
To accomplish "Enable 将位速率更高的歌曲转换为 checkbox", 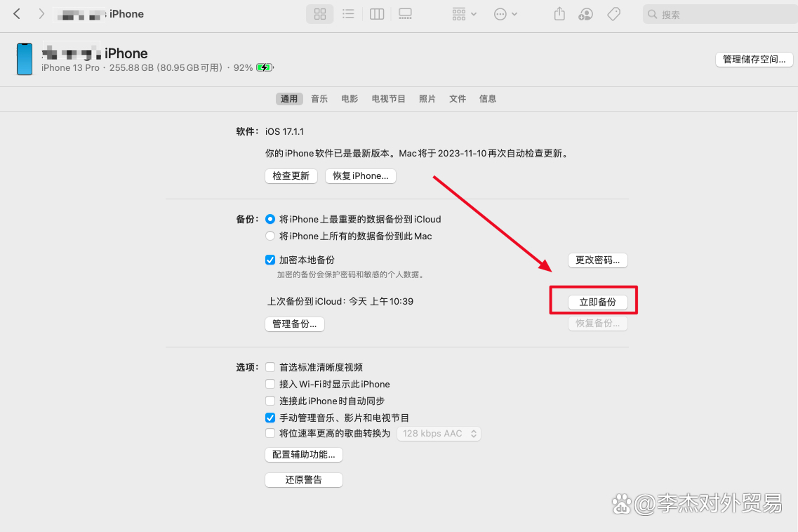I will click(x=270, y=434).
